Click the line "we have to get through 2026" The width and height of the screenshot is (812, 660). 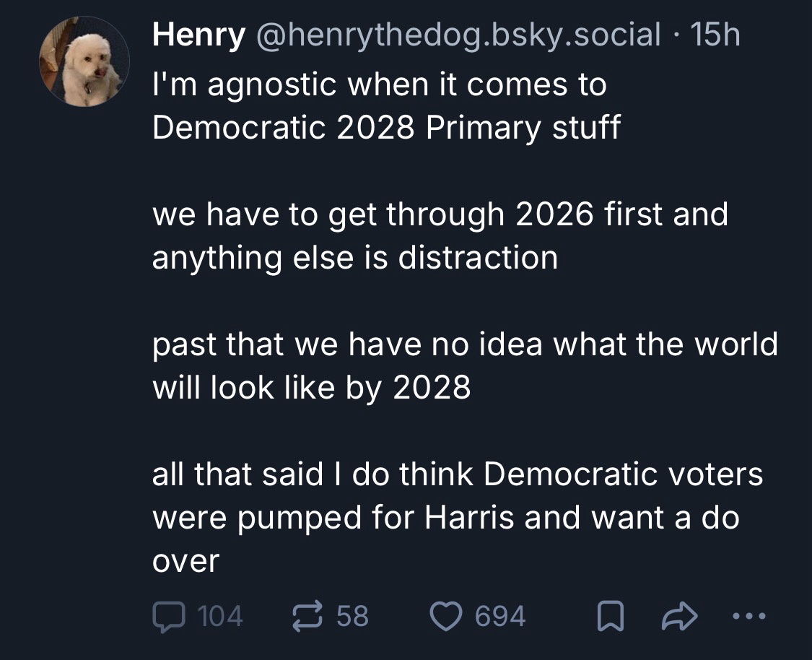point(440,214)
